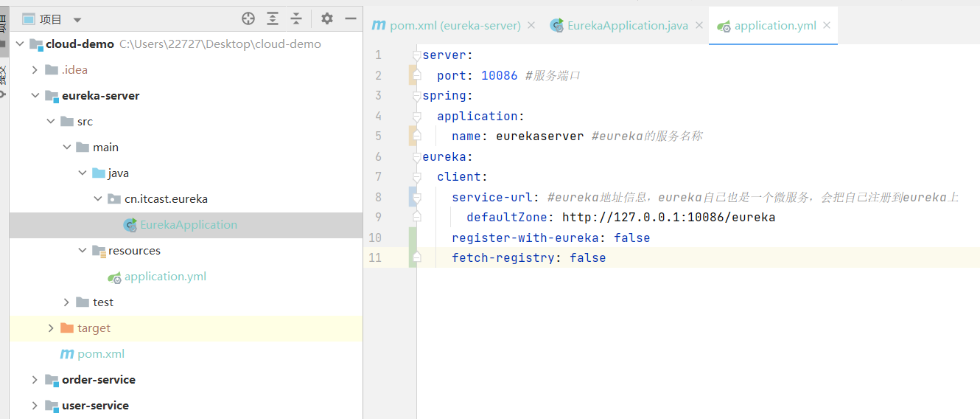Close the pom.xml (eureka-server) tab
The image size is (980, 419).
531,26
